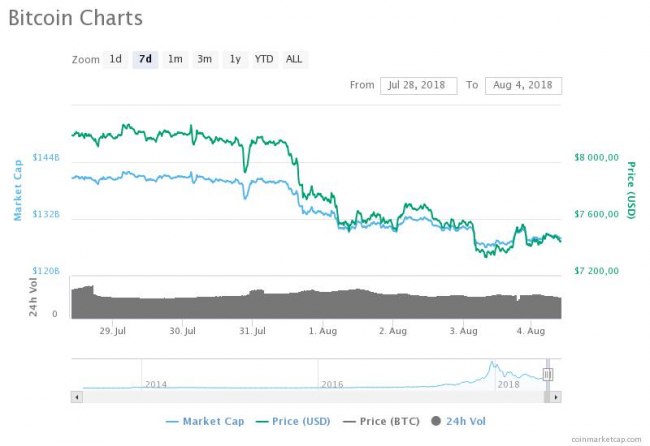
Task: Click the navigator range handle
Action: click(548, 374)
